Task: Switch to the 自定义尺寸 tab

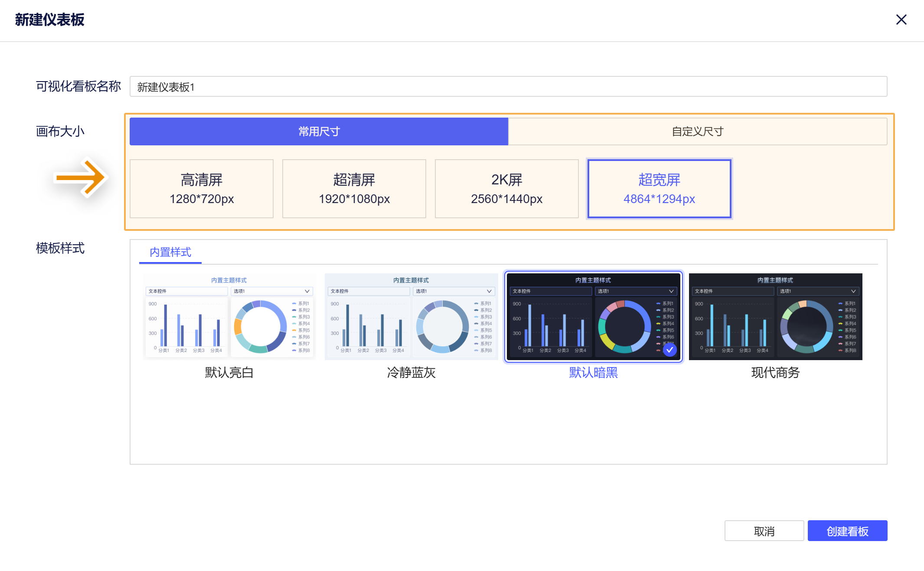Action: [x=697, y=131]
